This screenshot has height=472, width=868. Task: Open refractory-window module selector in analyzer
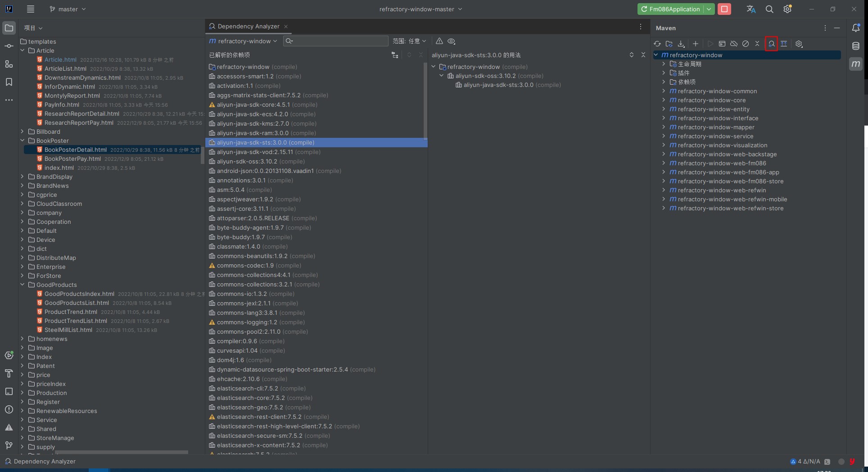coord(243,41)
